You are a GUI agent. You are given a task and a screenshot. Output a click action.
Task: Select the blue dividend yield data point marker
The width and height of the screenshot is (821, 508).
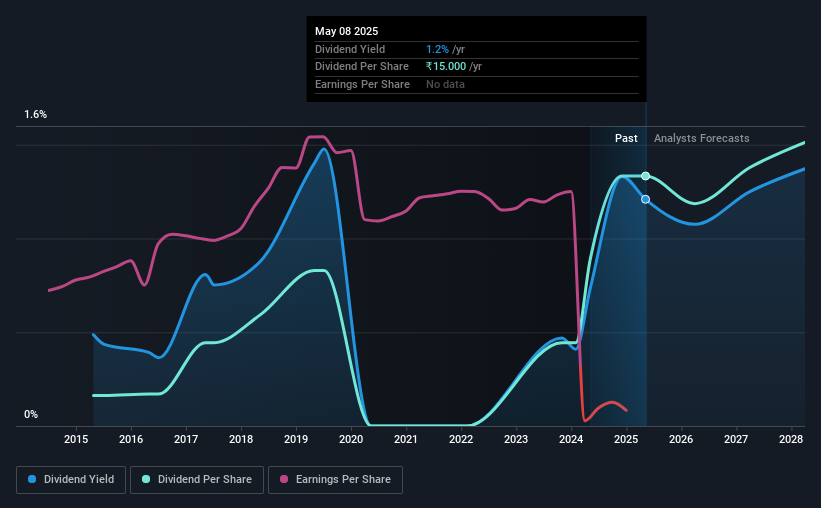pyautogui.click(x=646, y=199)
